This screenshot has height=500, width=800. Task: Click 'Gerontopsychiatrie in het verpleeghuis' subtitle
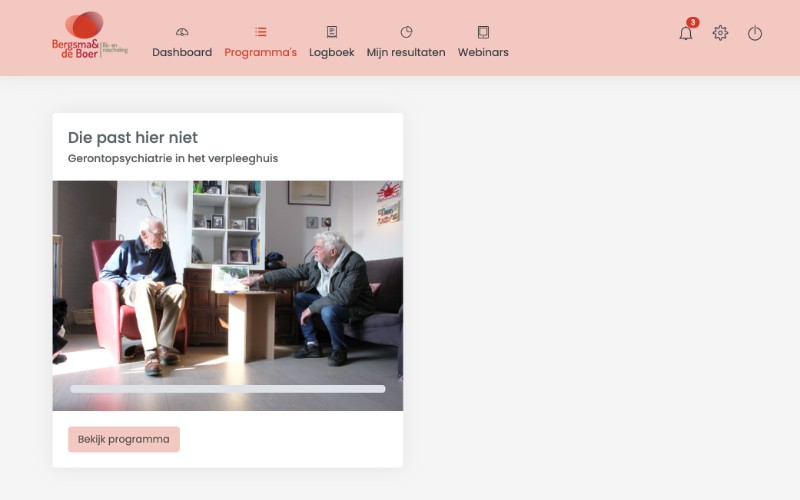click(173, 159)
